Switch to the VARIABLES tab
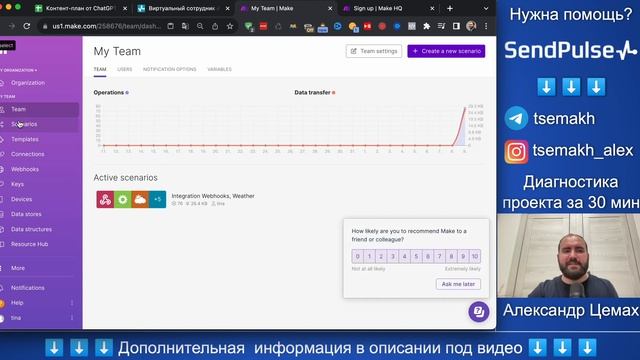Viewport: 640px width, 360px height. [x=219, y=69]
